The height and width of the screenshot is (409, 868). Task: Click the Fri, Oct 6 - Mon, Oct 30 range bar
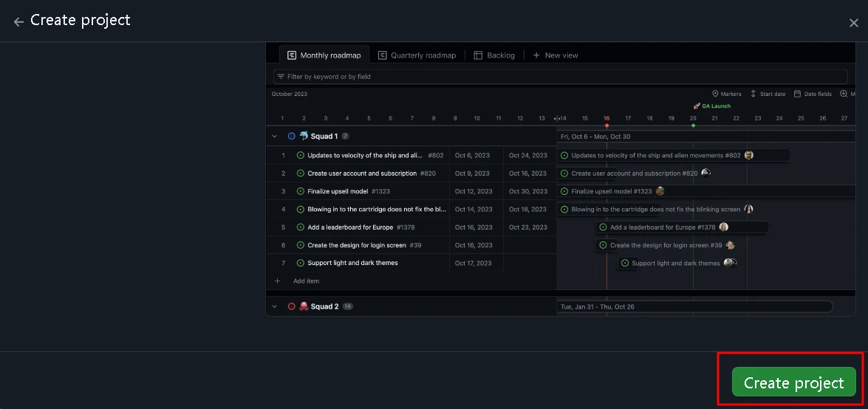(x=705, y=136)
